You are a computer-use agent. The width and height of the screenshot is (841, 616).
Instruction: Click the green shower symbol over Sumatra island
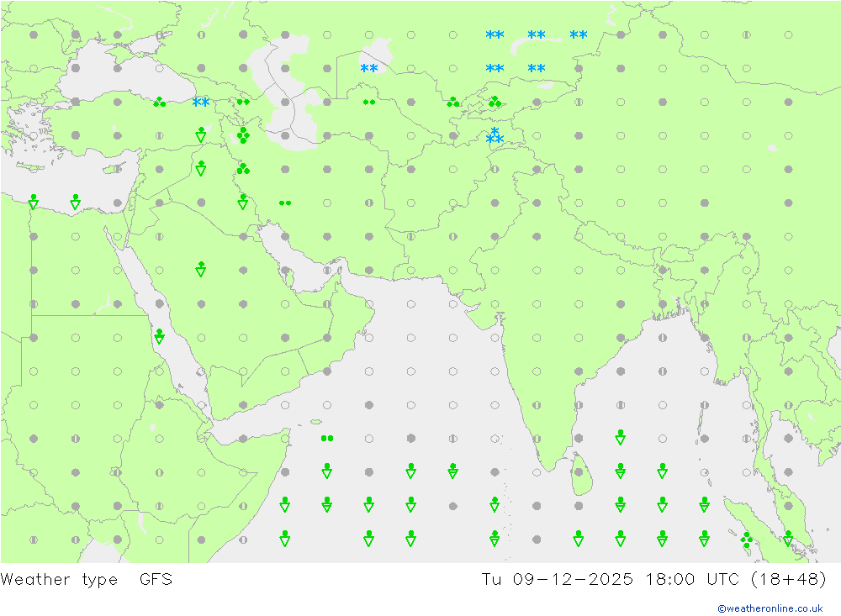[788, 539]
